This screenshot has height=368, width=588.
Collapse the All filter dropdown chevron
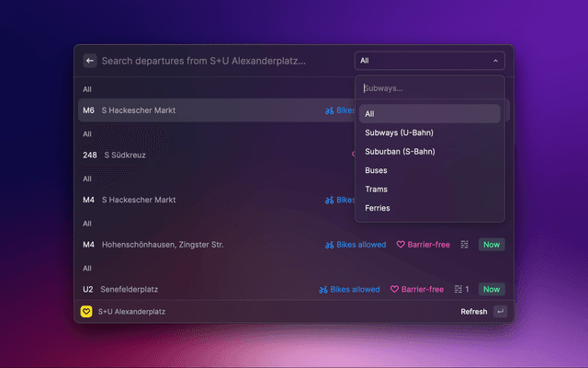[x=496, y=61]
